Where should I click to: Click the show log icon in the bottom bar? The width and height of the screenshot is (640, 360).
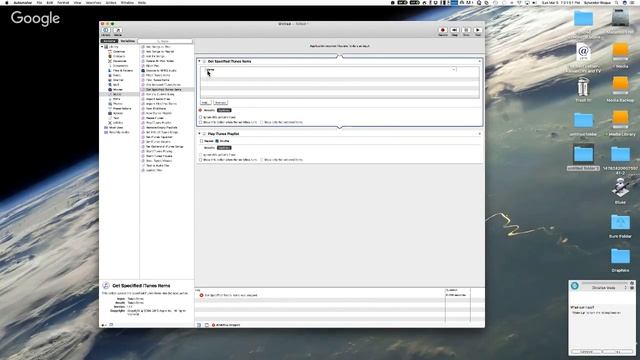tap(199, 325)
